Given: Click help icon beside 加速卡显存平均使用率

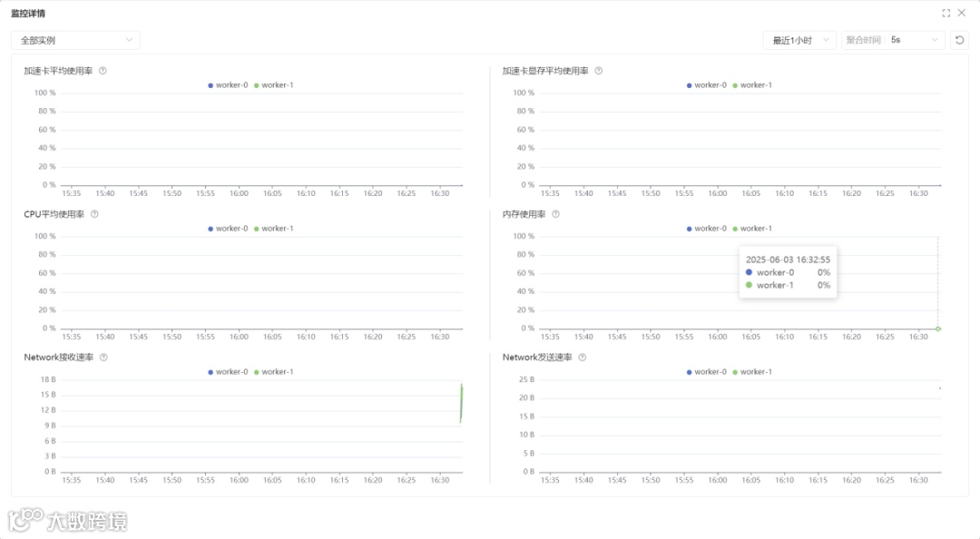Looking at the screenshot, I should (599, 71).
